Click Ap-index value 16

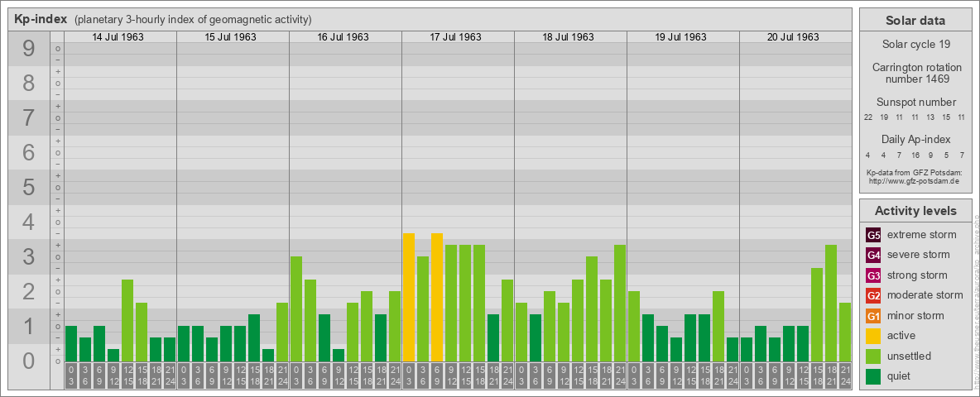coord(915,155)
